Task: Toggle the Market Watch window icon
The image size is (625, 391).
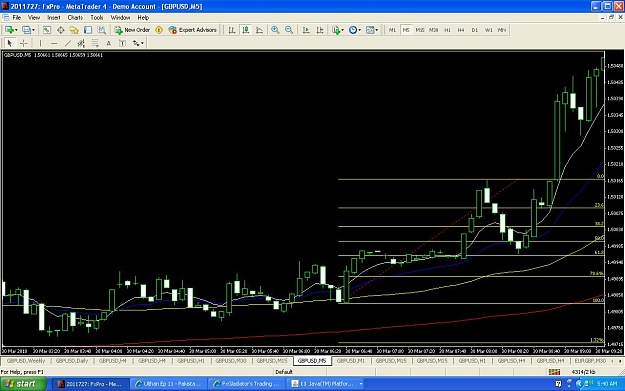Action: (47, 30)
